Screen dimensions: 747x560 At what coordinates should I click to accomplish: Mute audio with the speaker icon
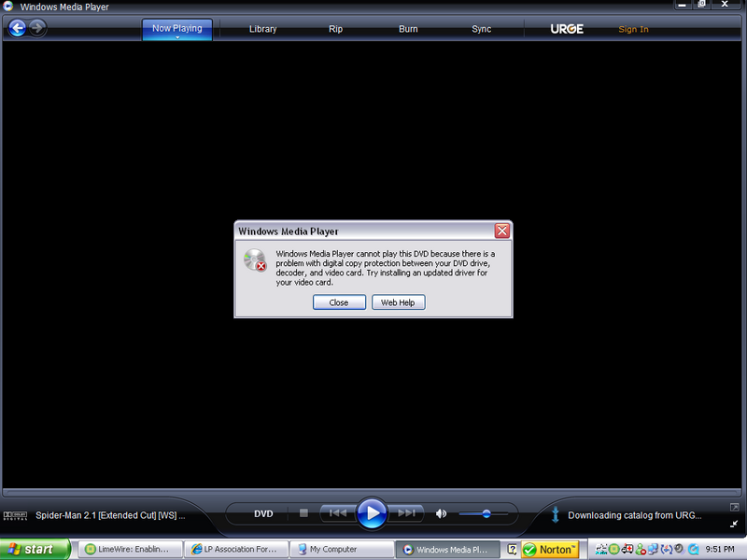pyautogui.click(x=441, y=513)
